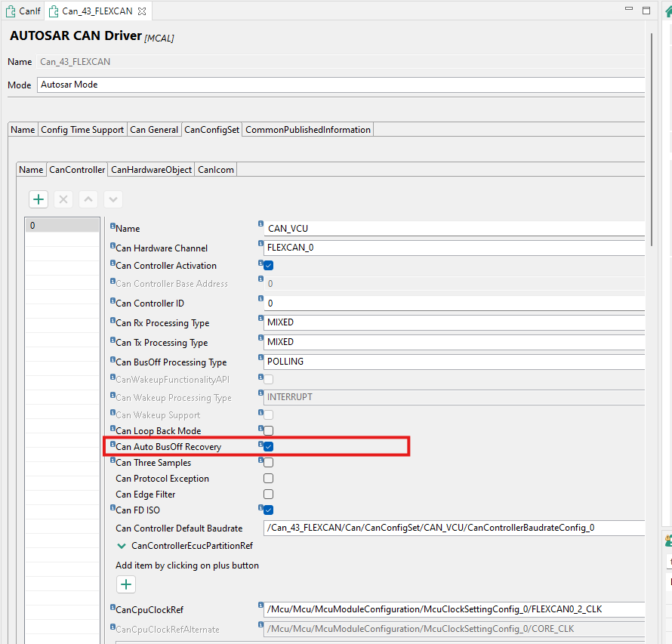Enable the Can Protocol Exception checkbox
Screen dimensions: 672x644
click(x=268, y=478)
